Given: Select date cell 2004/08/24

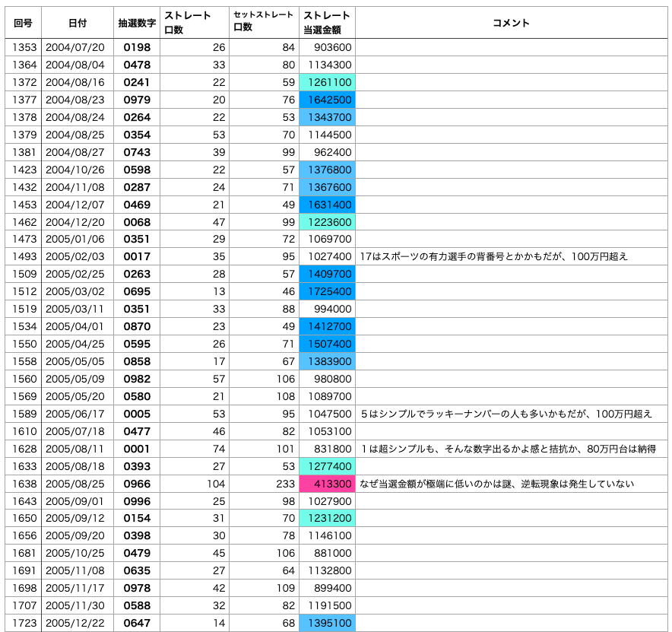Looking at the screenshot, I should 78,117.
